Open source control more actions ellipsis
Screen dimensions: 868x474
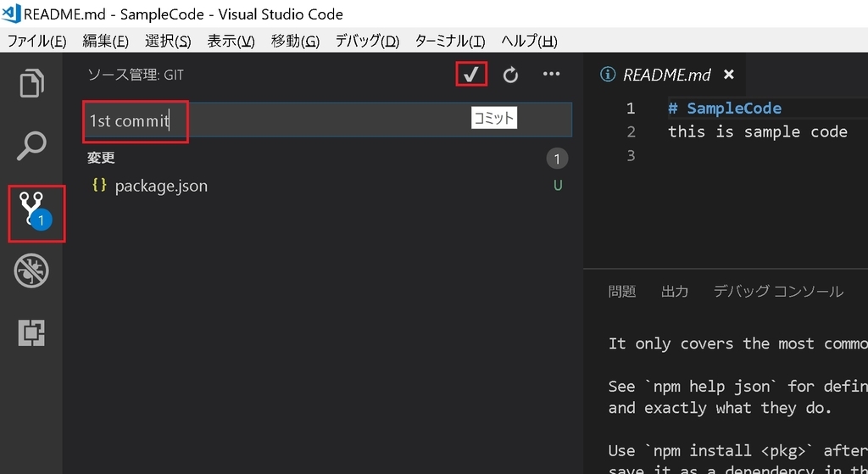pos(551,74)
